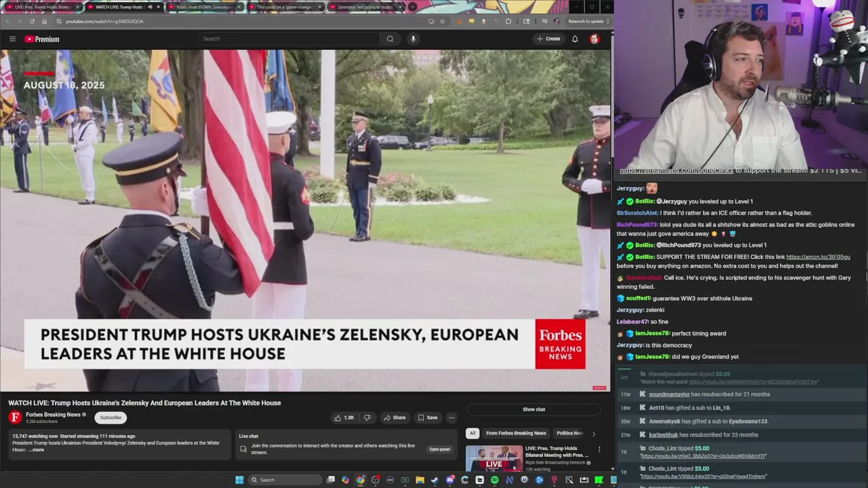The width and height of the screenshot is (868, 488).
Task: Open the YouTube guide hamburger menu
Action: pos(12,39)
